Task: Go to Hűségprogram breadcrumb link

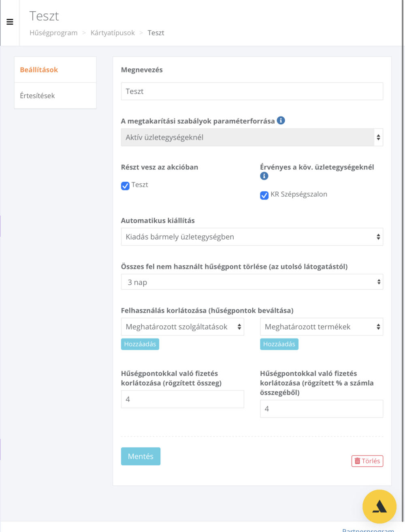Action: [x=53, y=33]
